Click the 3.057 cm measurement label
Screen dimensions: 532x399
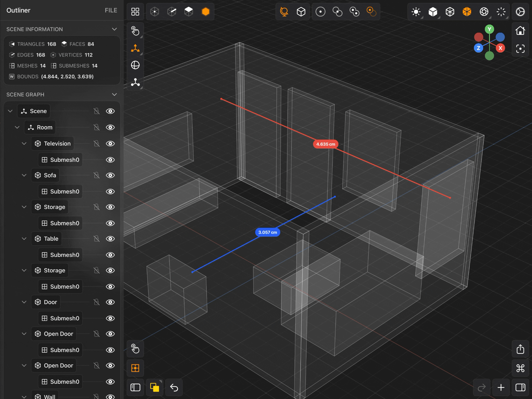tap(268, 232)
